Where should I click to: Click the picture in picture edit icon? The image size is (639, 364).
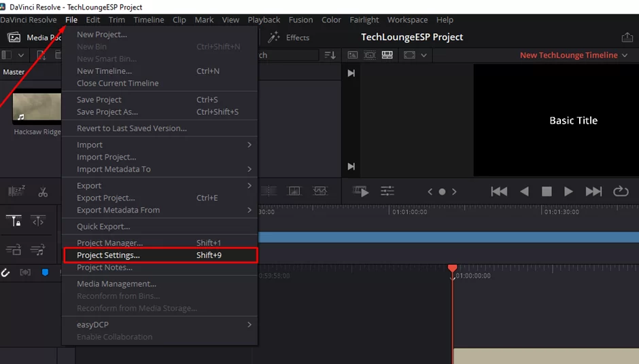(294, 191)
